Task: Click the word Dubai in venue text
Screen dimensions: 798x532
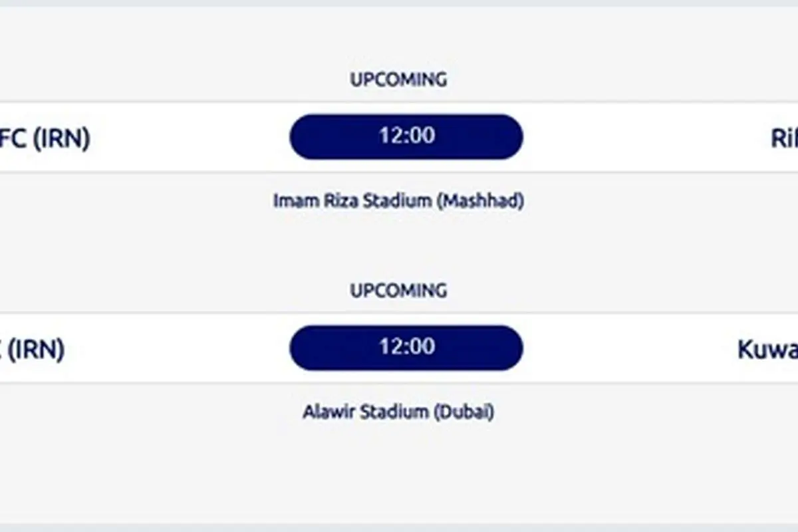Action: tap(464, 412)
